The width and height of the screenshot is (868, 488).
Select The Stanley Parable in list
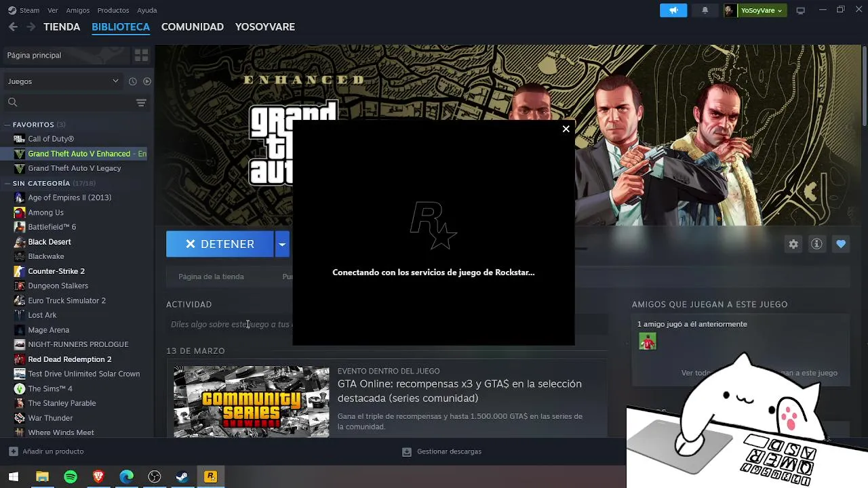tap(62, 403)
